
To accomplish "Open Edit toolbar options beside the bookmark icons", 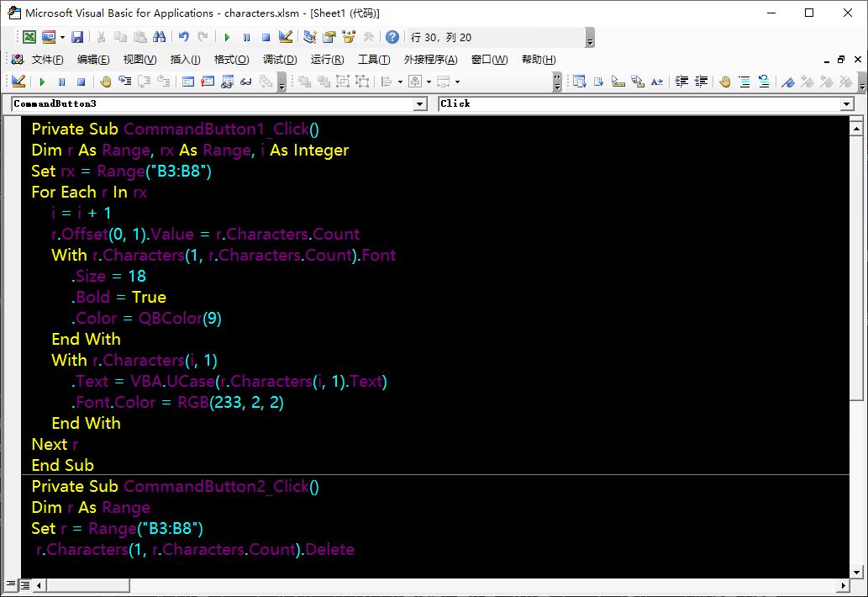I will (862, 82).
